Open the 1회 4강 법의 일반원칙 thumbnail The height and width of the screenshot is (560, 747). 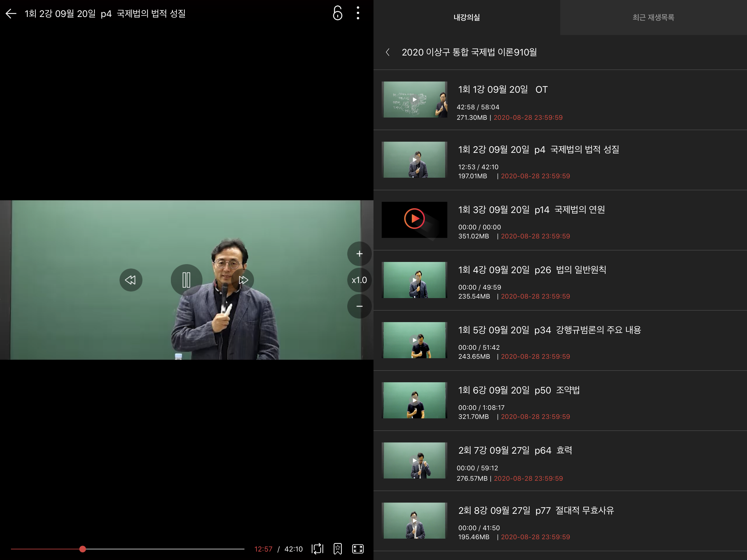414,280
